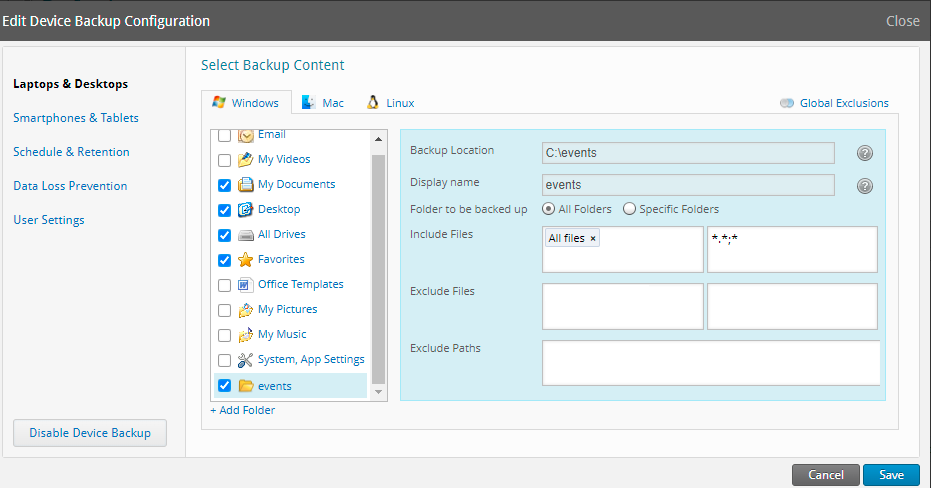Open the Global Exclusions link
Screen dimensions: 931x488
click(x=844, y=103)
